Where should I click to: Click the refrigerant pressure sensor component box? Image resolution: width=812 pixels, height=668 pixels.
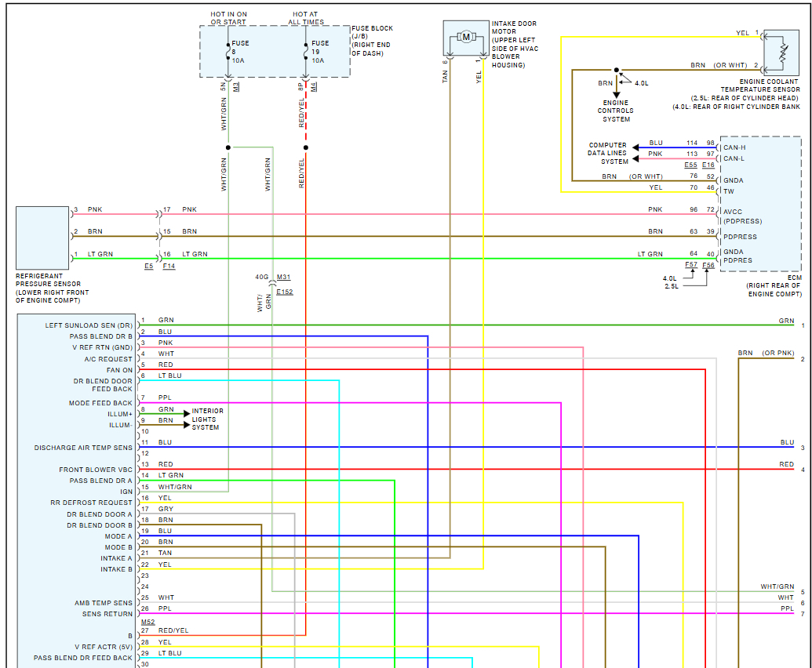pyautogui.click(x=42, y=237)
